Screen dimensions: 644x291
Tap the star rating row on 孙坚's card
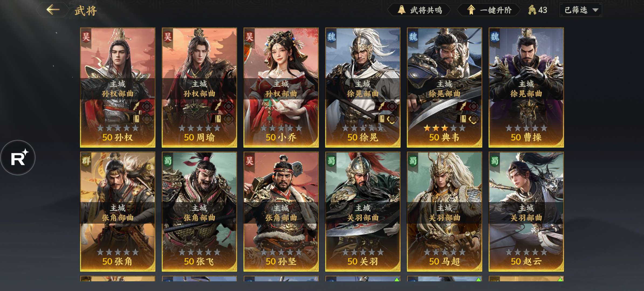click(x=281, y=252)
